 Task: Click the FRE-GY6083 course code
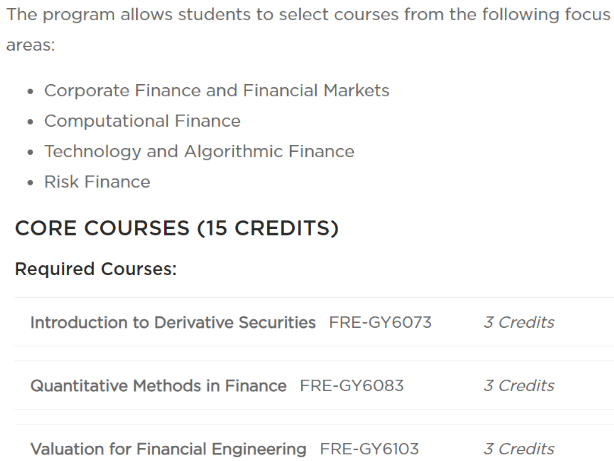[351, 385]
